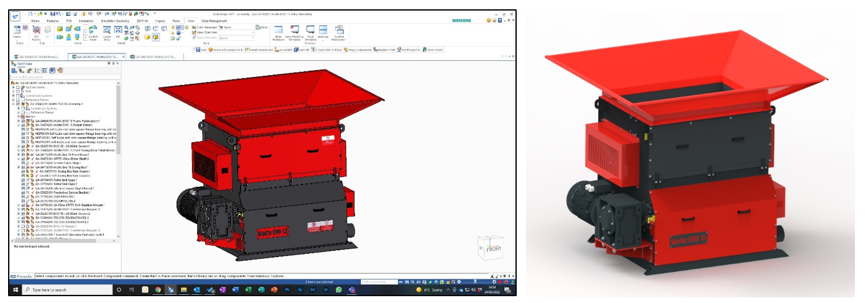The width and height of the screenshot is (868, 303).
Task: Click the Switch Windows icon
Action: point(339,30)
